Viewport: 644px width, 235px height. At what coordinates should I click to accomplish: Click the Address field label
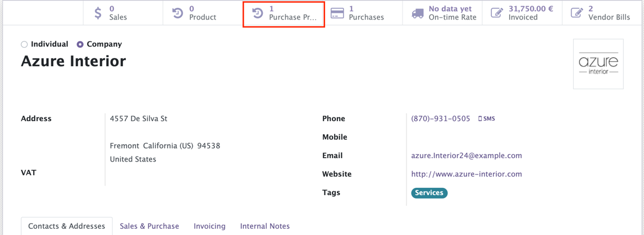(36, 119)
